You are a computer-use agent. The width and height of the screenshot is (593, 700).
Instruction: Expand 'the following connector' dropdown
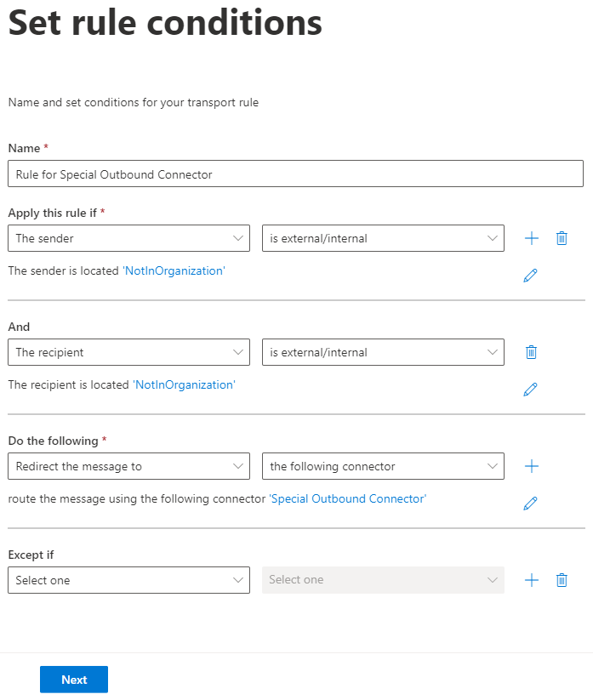coord(383,466)
